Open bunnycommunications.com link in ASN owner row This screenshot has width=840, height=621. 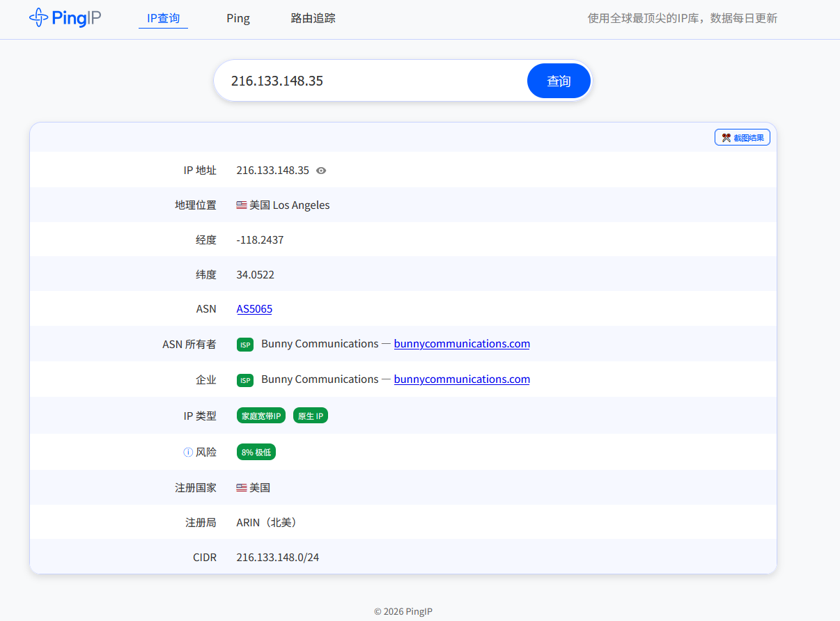point(462,344)
